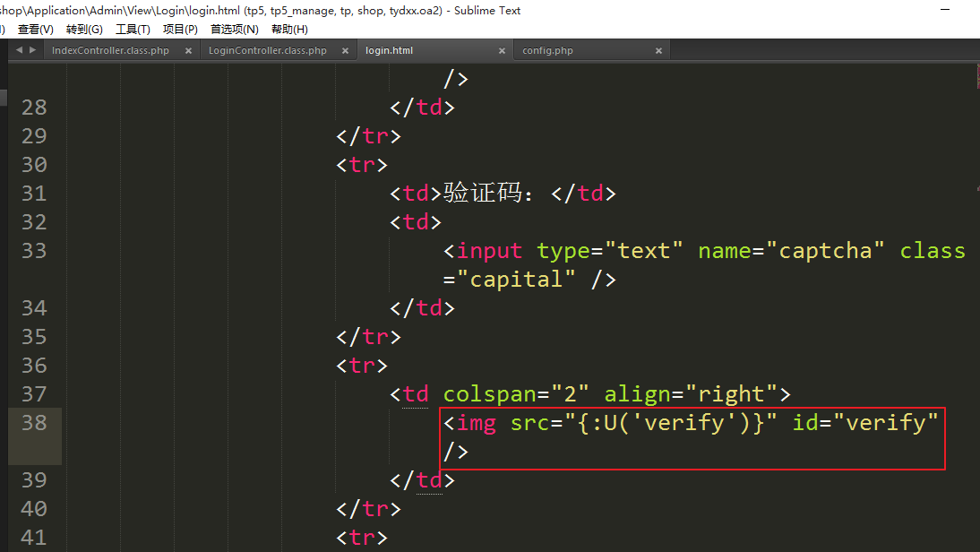Close the IndexController.class.php tab

coord(188,51)
